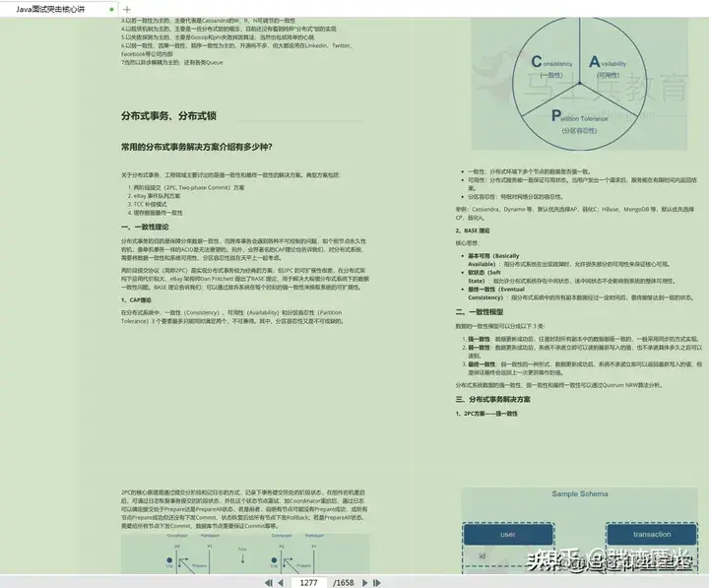
Task: Click the bullet 软状态 (Soft State)
Action: click(x=571, y=277)
